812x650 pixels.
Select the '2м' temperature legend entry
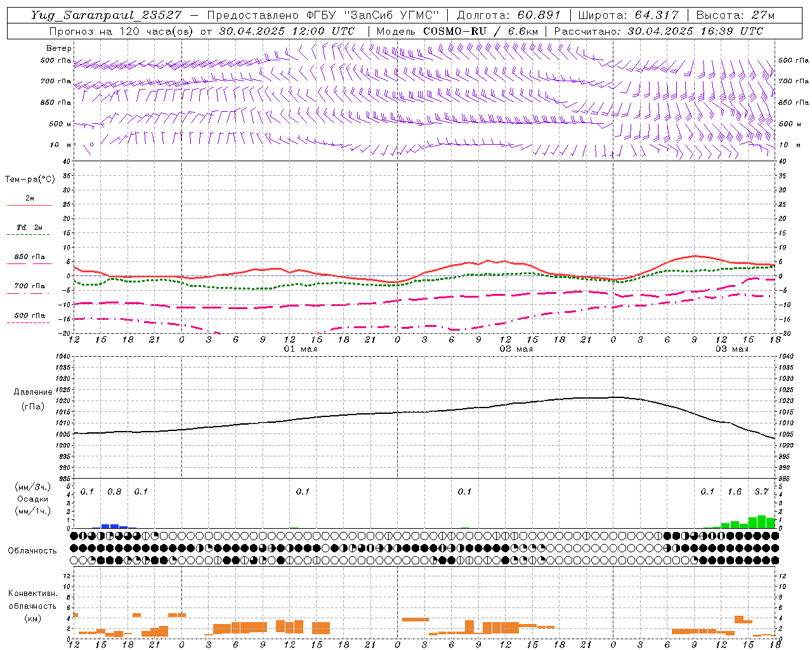coord(30,199)
